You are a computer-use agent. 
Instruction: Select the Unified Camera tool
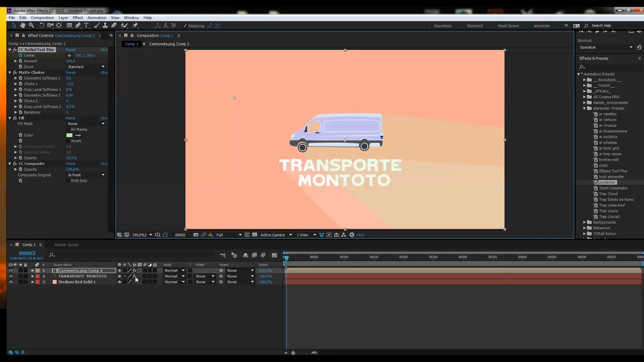pyautogui.click(x=50, y=25)
